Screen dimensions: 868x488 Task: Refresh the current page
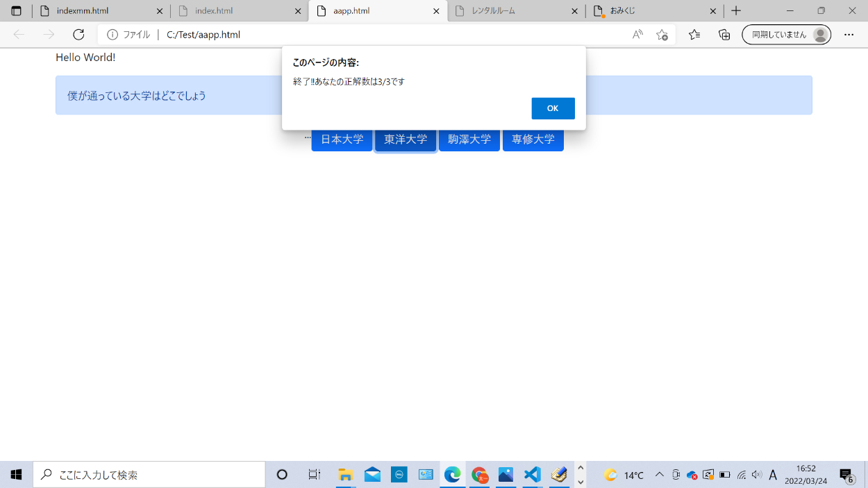click(x=78, y=35)
